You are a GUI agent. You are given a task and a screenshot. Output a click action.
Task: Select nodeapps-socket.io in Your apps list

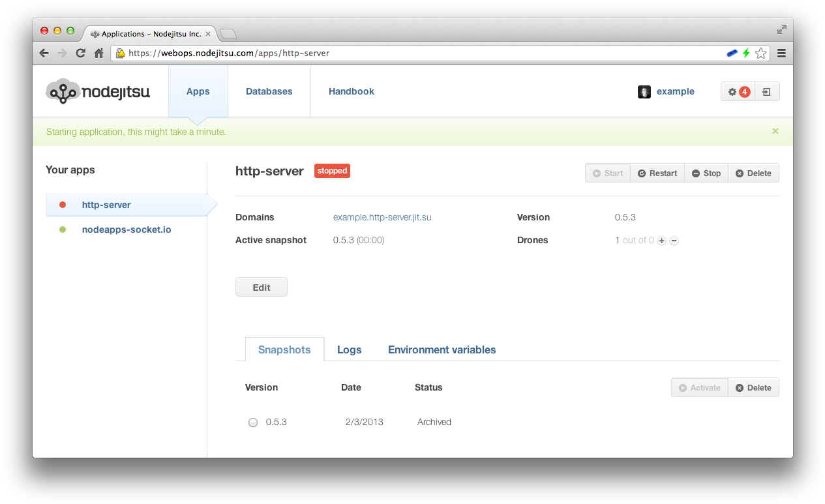pos(127,230)
